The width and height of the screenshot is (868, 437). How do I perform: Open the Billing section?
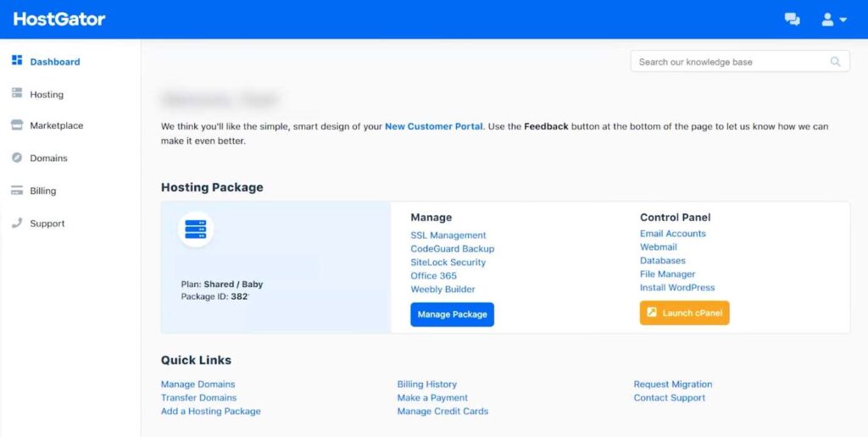point(43,191)
